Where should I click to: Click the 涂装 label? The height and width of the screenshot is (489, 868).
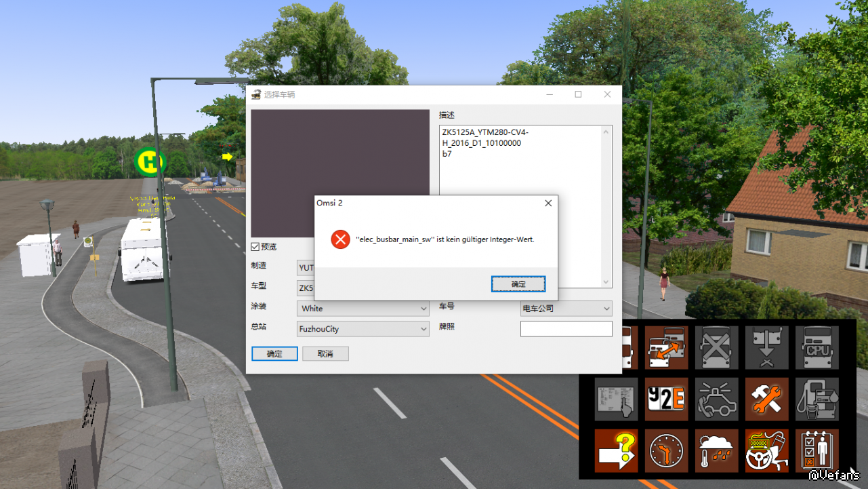259,307
